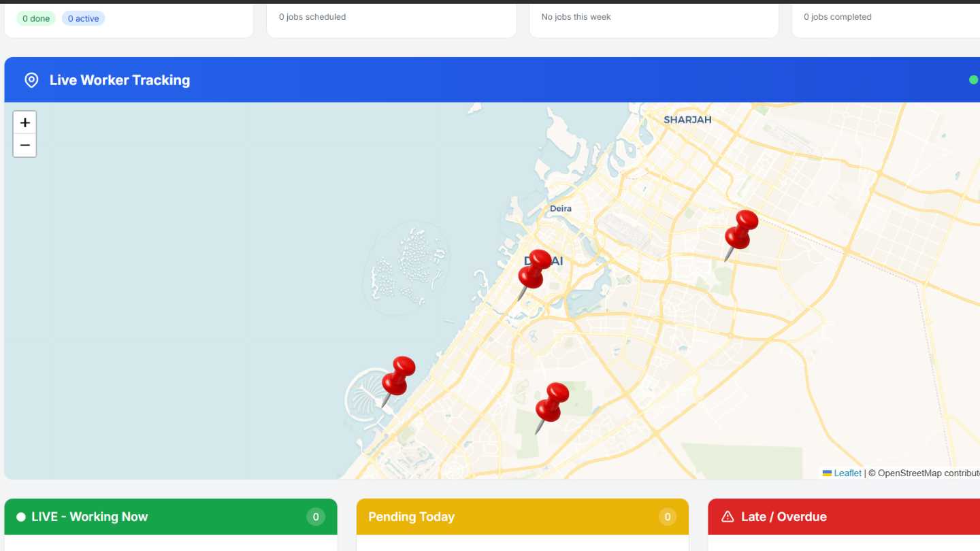
Task: Toggle the green status indicator in the blue header
Action: 973,80
